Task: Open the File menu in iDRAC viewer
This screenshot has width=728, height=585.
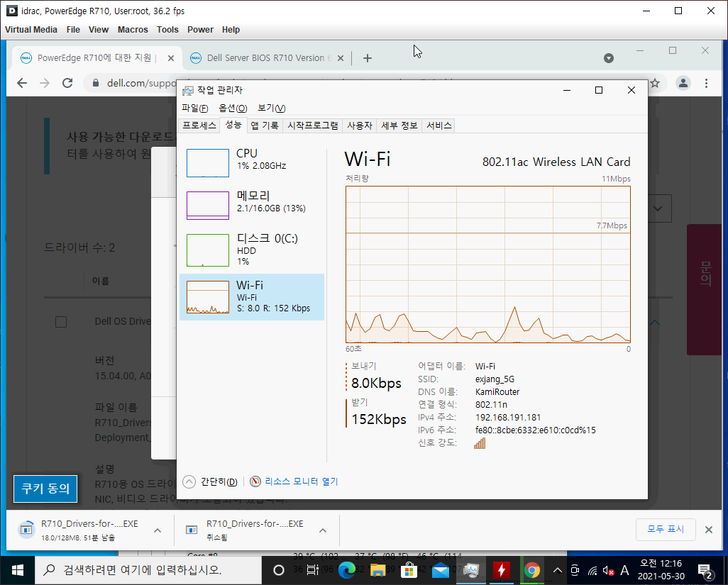Action: (73, 30)
